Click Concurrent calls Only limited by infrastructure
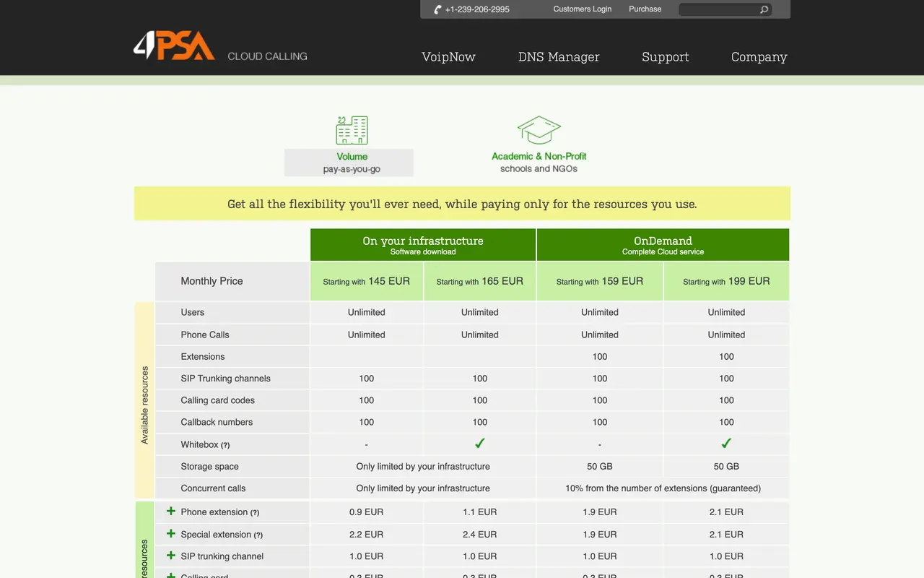924x578 pixels. (x=423, y=488)
